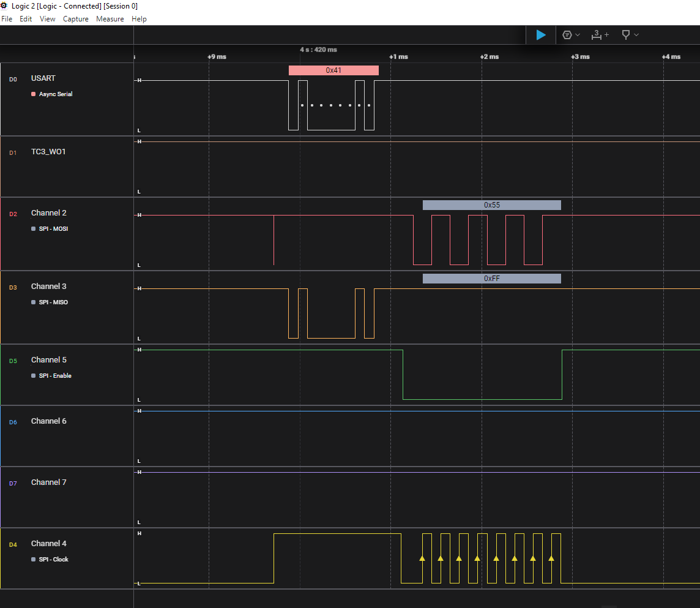
Task: Open the File menu
Action: (7, 19)
